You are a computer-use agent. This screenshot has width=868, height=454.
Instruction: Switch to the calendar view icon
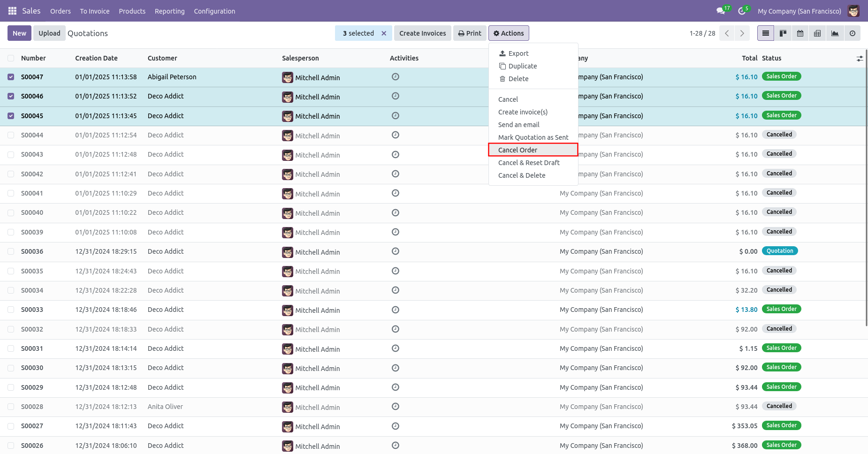[x=800, y=33]
